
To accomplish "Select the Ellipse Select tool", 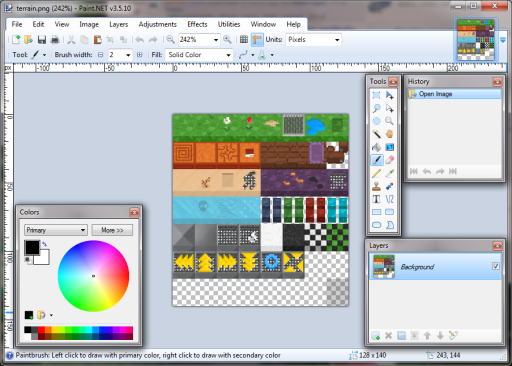I will [376, 121].
